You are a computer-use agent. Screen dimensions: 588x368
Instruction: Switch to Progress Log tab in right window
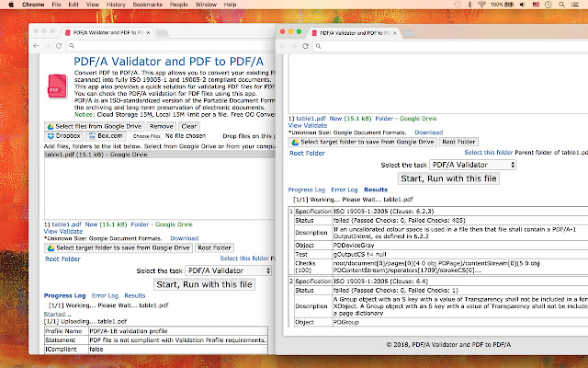click(309, 188)
